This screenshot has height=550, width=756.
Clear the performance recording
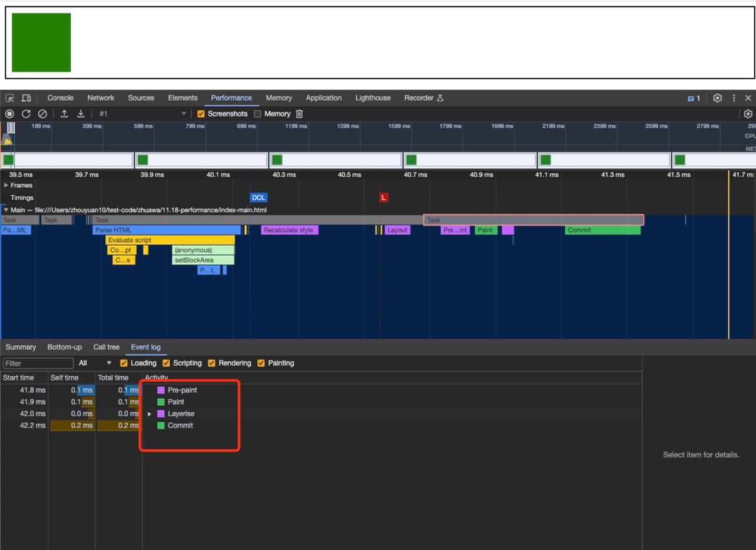point(42,114)
